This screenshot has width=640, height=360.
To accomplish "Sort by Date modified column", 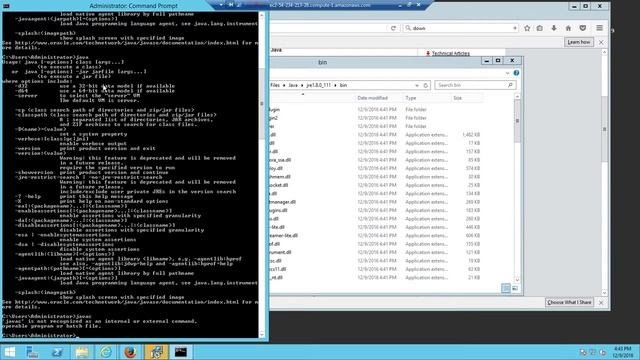I will coord(373,98).
